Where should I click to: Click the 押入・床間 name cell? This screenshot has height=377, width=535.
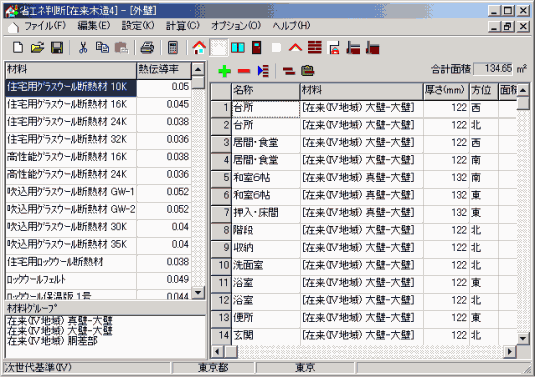[x=265, y=213]
